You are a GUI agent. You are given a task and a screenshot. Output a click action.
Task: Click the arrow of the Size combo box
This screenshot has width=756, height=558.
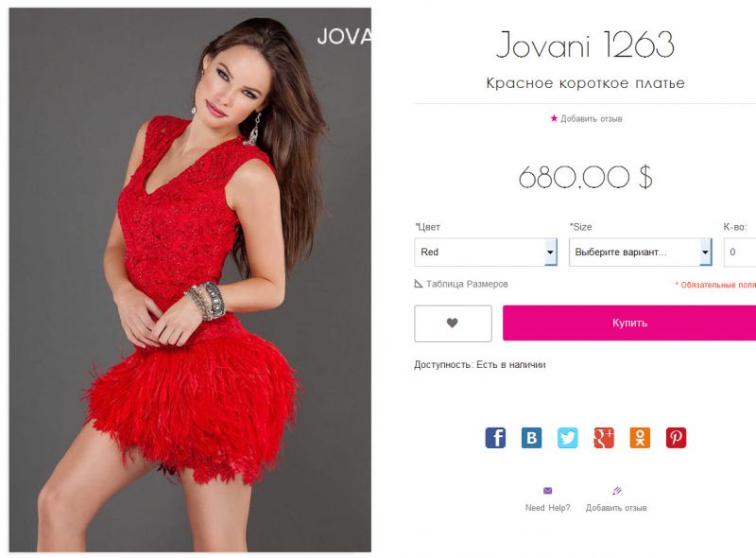click(x=705, y=252)
